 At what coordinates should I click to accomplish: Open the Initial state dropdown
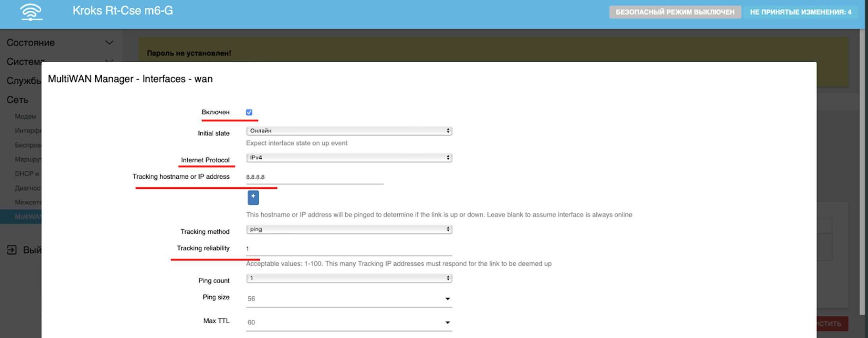[x=349, y=131]
